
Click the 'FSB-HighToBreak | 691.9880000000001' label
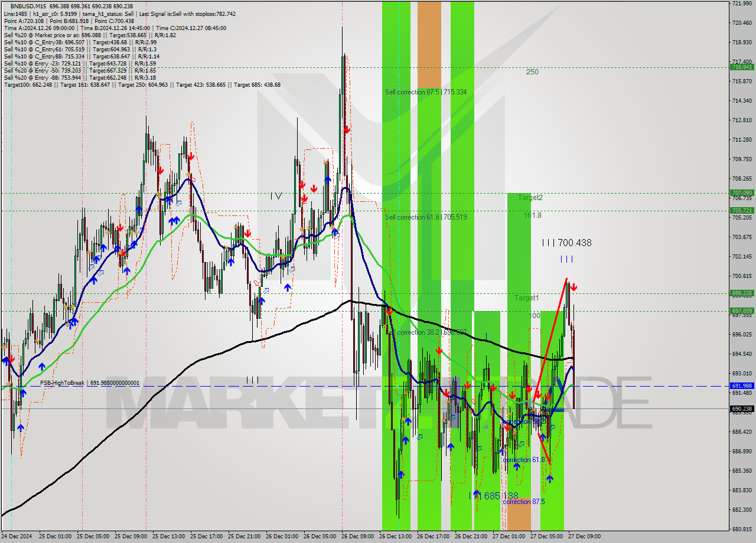(x=90, y=383)
